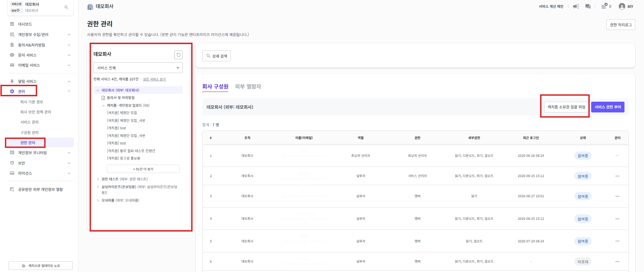The image size is (644, 272).
Task: Switch to the 회사 구성원 tab
Action: pos(215,87)
